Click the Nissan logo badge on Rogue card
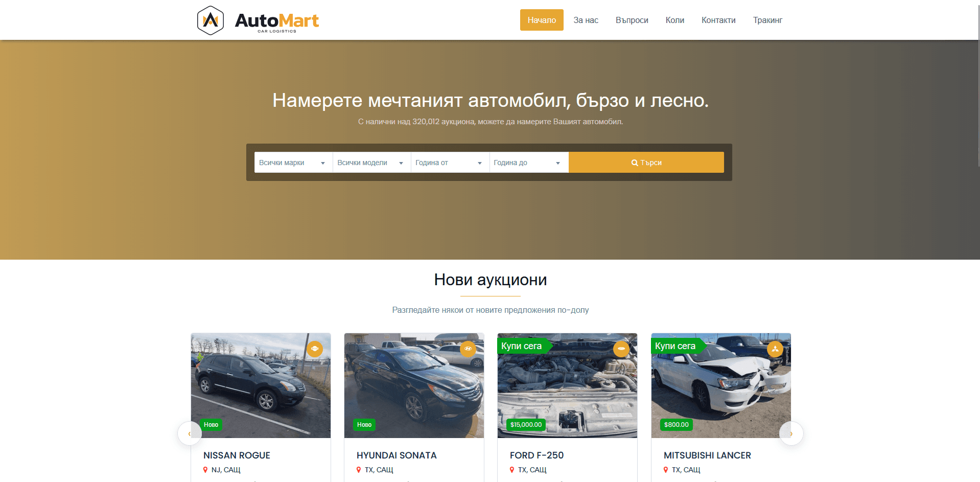The height and width of the screenshot is (482, 980). [x=315, y=349]
